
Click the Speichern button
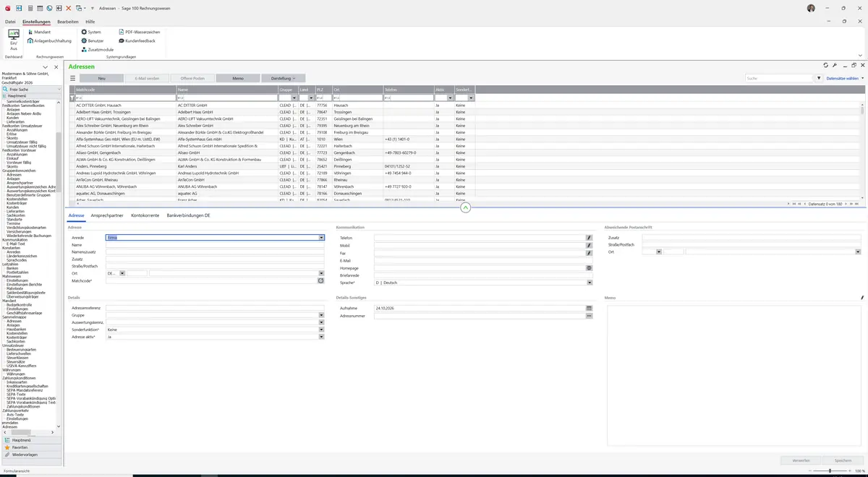[843, 460]
